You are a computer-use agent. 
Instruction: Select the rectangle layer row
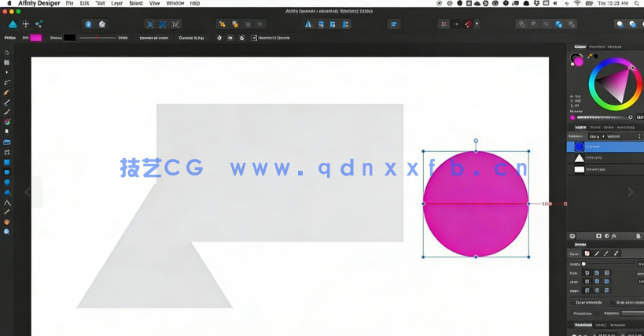click(x=605, y=169)
